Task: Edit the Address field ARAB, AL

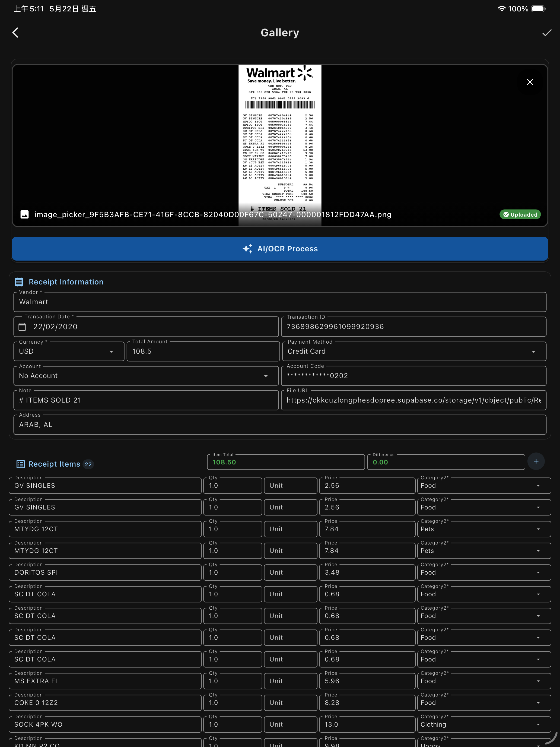Action: coord(280,425)
